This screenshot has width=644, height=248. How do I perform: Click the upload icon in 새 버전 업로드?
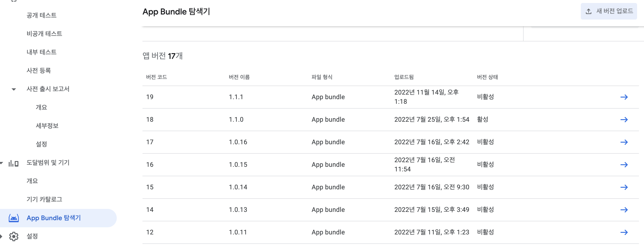(589, 11)
